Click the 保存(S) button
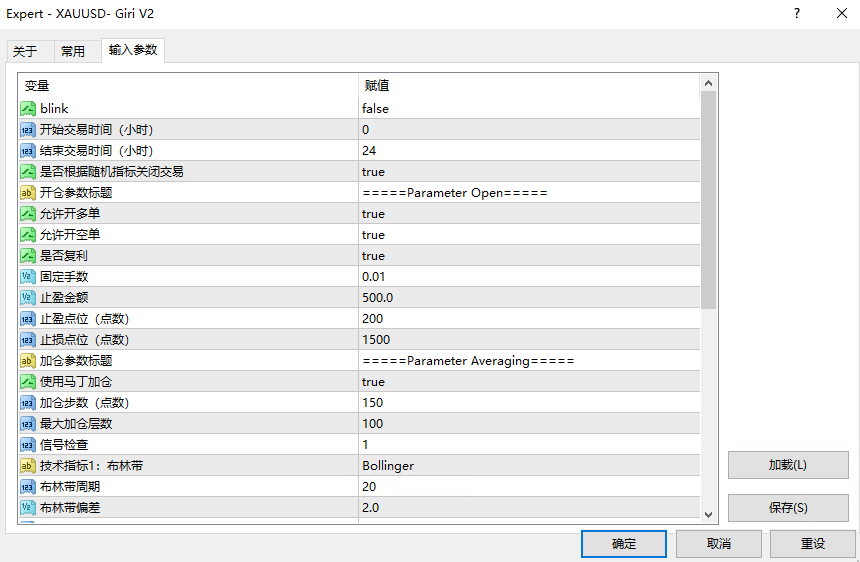 point(787,507)
